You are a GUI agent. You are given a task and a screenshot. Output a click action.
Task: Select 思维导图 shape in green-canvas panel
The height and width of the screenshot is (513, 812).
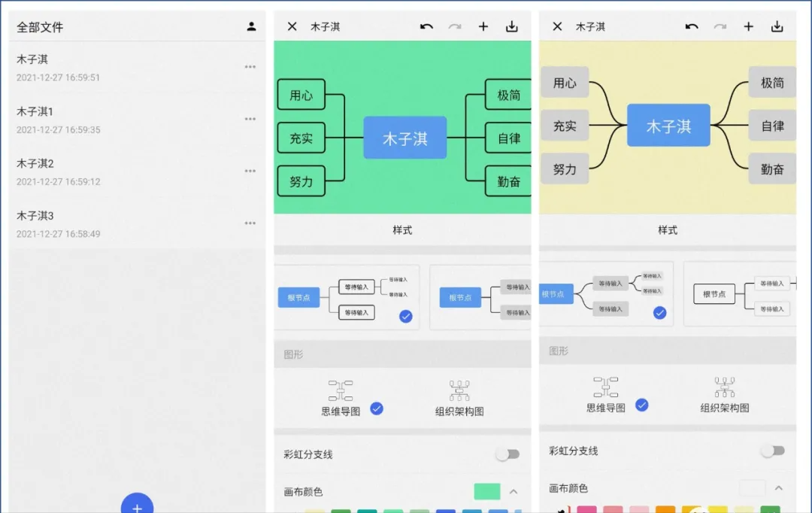[341, 398]
